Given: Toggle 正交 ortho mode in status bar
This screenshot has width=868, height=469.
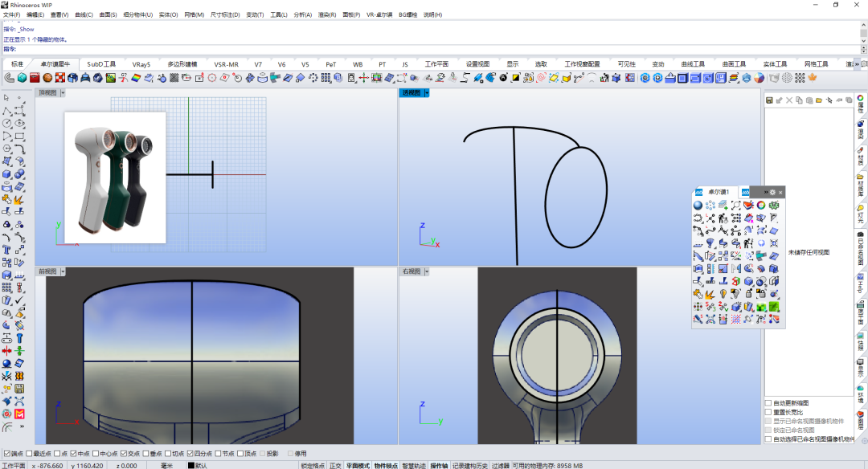Looking at the screenshot, I should (335, 466).
